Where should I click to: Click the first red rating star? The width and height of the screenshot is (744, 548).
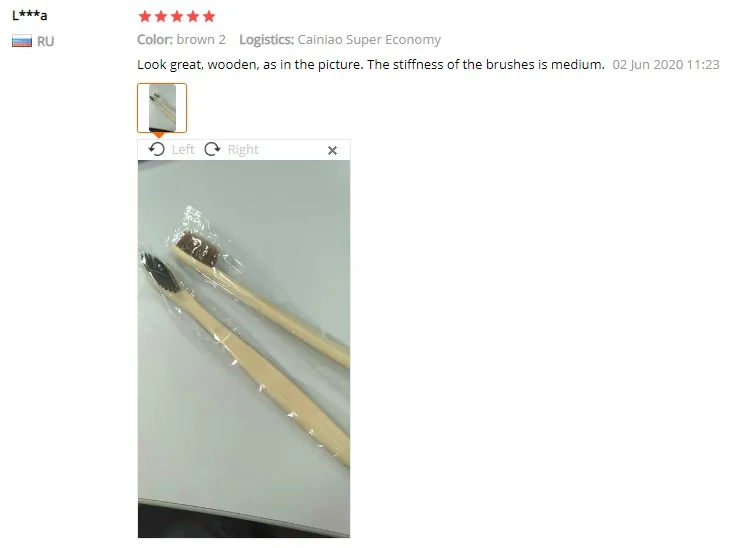145,17
